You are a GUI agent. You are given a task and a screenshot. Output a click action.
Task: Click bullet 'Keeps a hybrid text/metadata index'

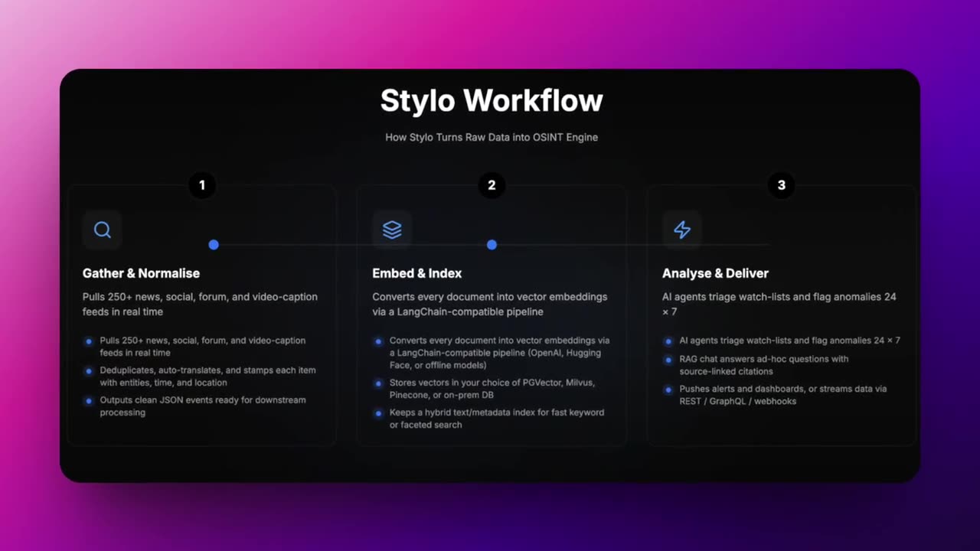coord(497,419)
